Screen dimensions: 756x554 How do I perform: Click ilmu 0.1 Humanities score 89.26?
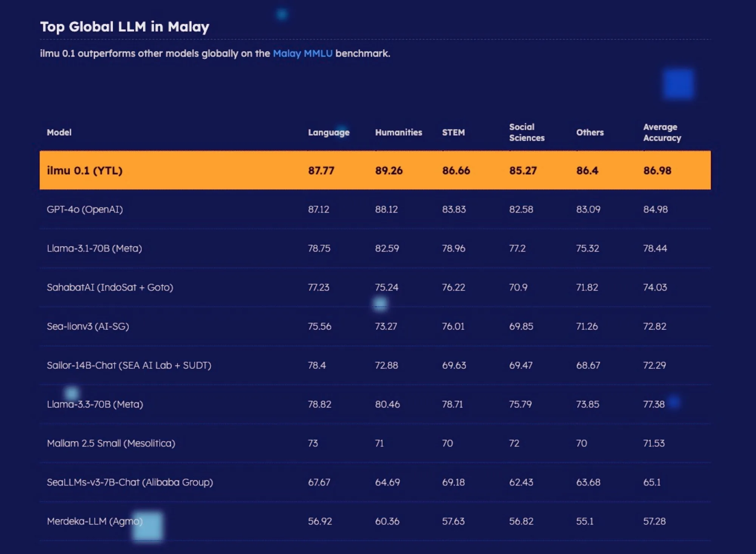[389, 170]
